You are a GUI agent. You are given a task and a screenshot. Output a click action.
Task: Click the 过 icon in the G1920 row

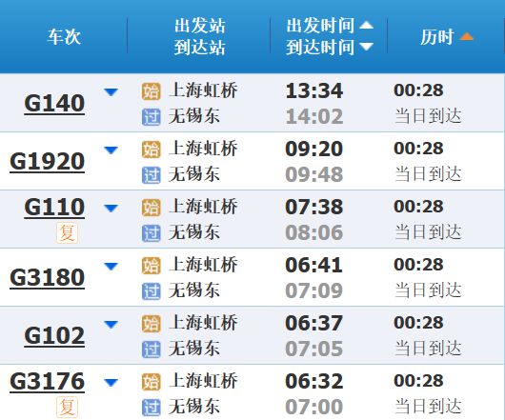(x=151, y=175)
